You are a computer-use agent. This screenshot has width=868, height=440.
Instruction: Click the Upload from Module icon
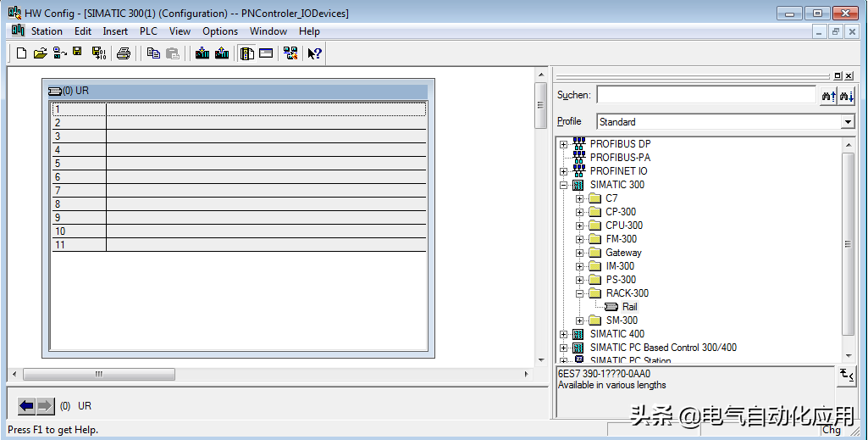[222, 53]
